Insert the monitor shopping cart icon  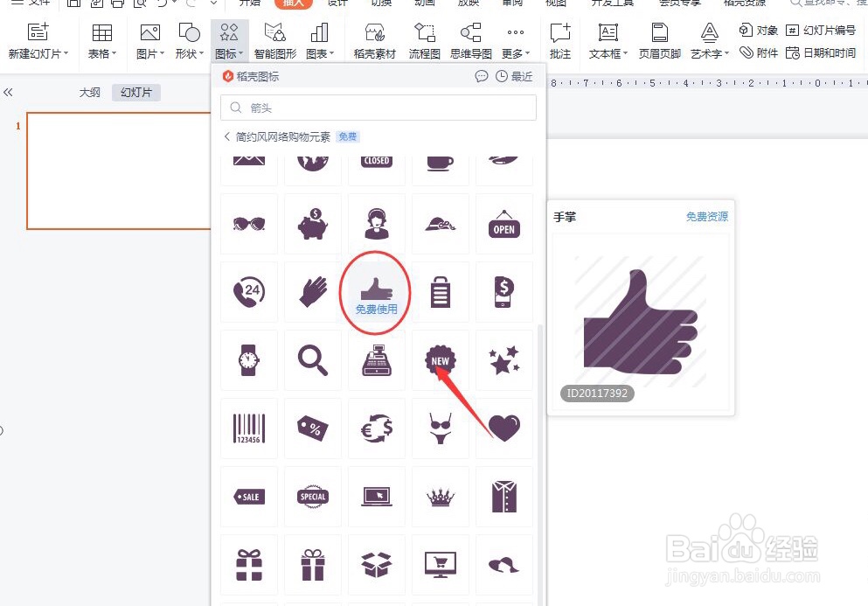point(440,564)
